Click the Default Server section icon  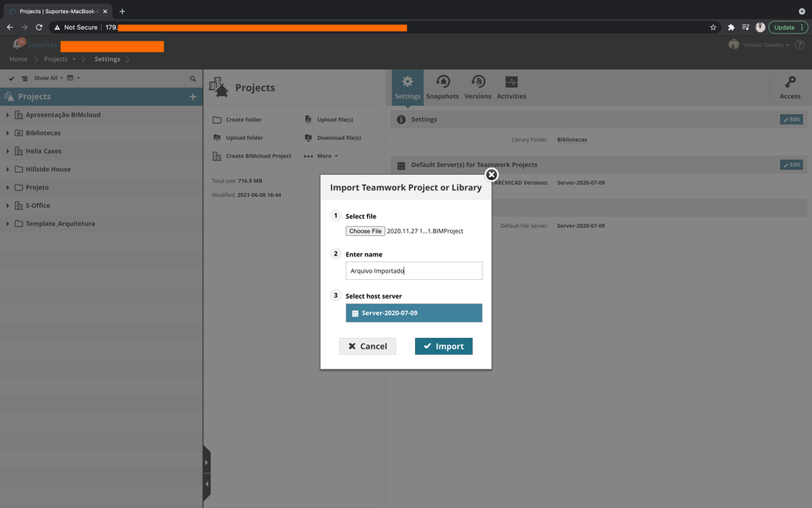pos(401,166)
